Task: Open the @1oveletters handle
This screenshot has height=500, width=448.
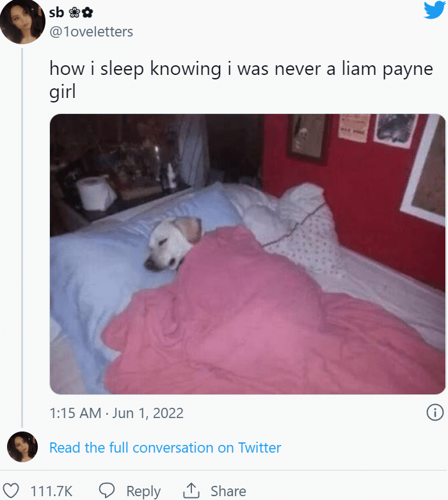Action: [91, 31]
